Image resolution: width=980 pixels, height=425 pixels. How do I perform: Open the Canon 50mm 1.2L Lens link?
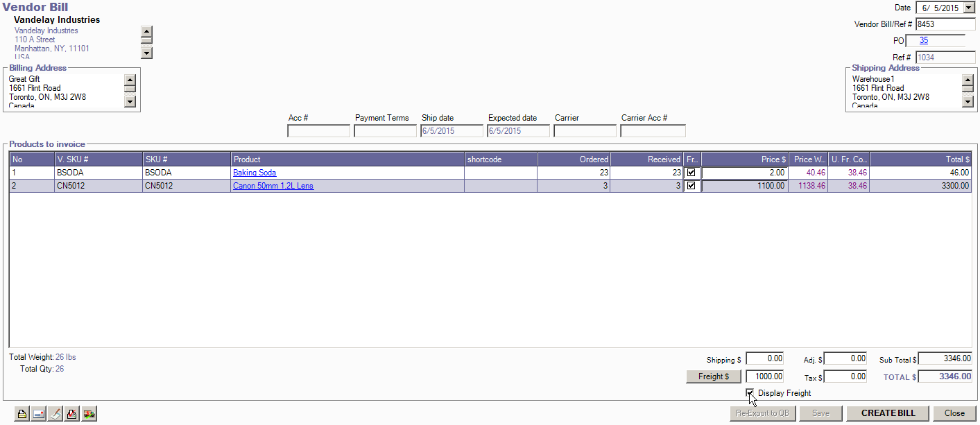(273, 186)
